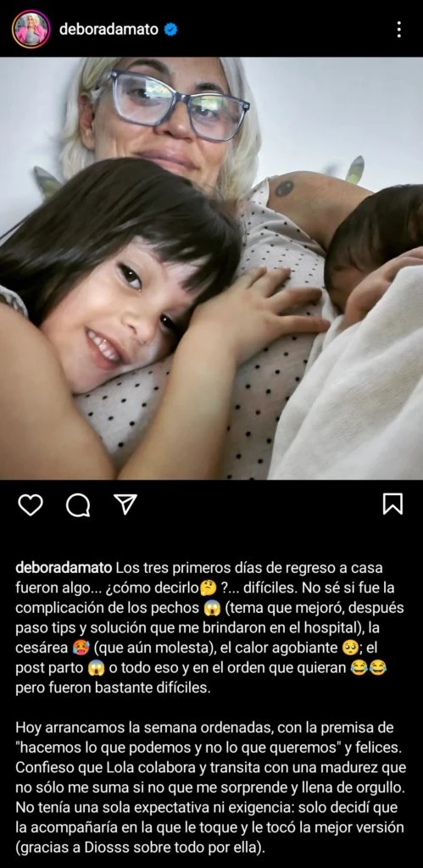Open the story from the ringed profile avatar

(31, 29)
